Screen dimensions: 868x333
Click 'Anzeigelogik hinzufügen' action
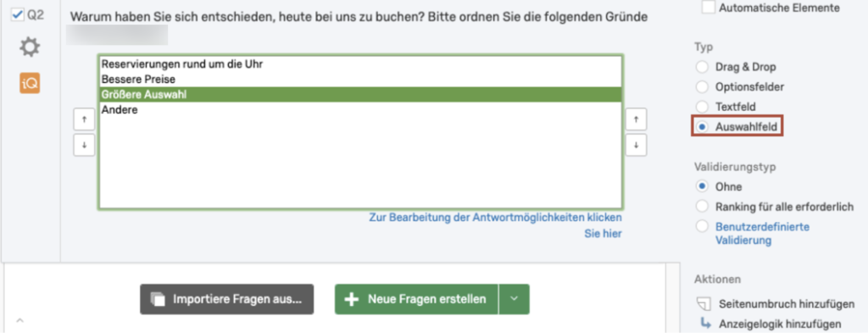click(x=780, y=325)
